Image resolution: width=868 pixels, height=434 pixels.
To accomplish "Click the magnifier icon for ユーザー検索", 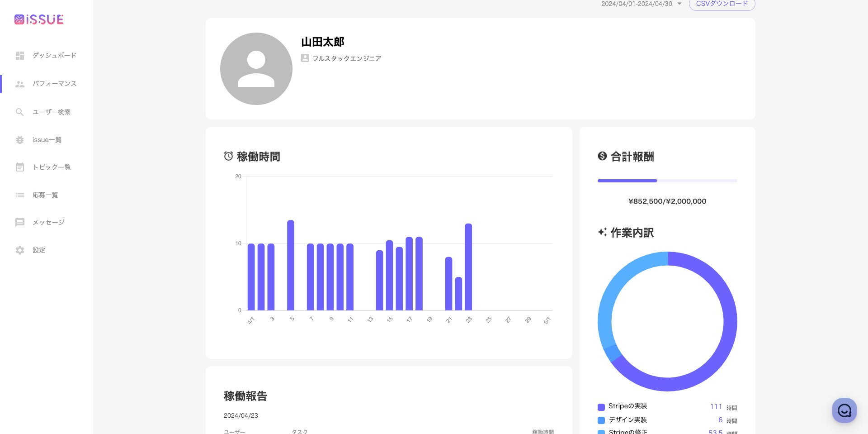I will [20, 112].
